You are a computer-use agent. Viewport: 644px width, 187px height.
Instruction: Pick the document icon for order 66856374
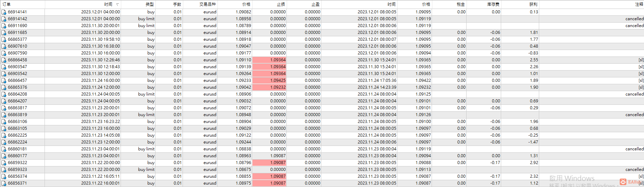coord(4,176)
